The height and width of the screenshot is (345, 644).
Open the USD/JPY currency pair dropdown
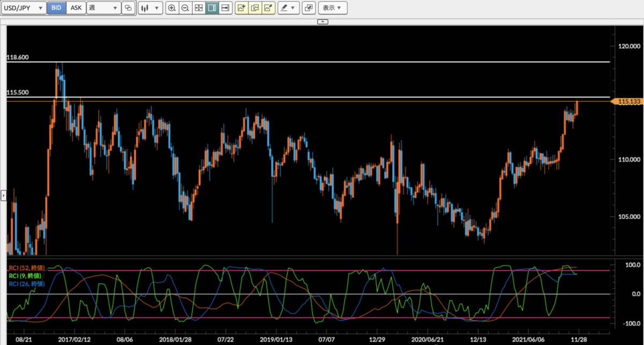(24, 8)
